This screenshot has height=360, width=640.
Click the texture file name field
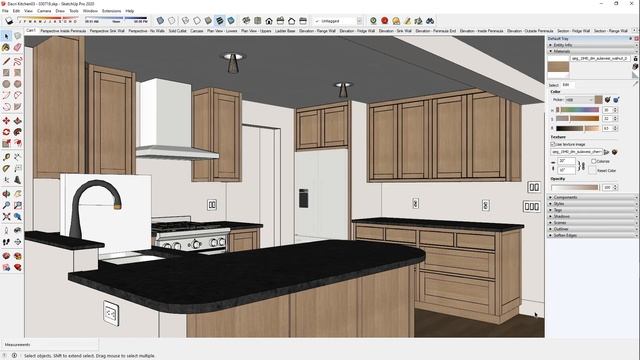[x=576, y=152]
